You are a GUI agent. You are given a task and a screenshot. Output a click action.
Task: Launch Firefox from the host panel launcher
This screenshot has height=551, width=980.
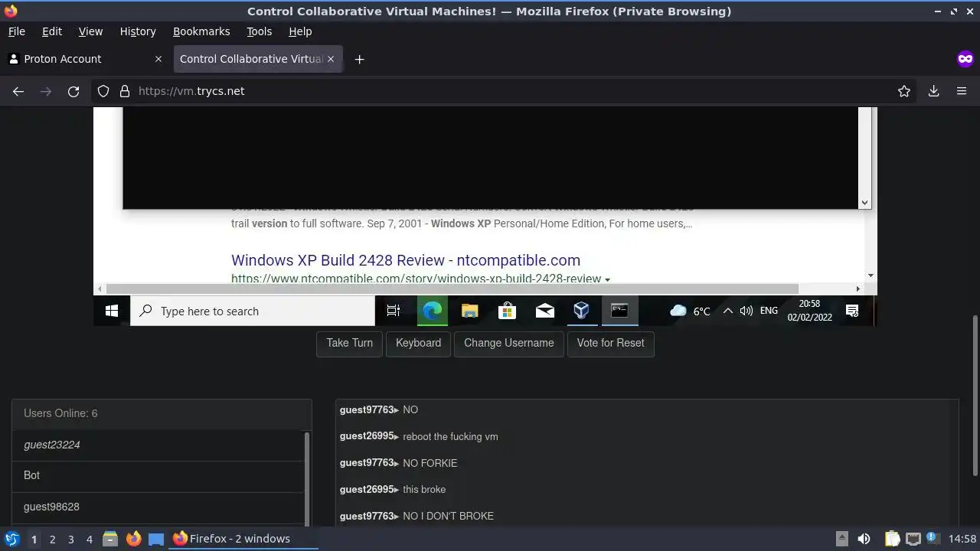pyautogui.click(x=133, y=539)
